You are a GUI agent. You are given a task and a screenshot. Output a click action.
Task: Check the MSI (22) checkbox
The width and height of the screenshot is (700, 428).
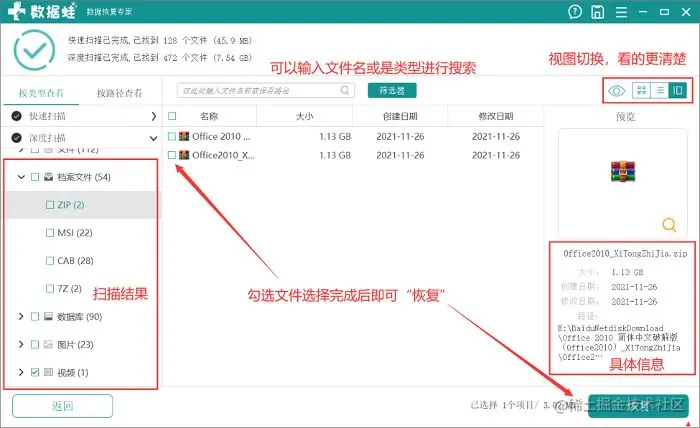point(50,233)
